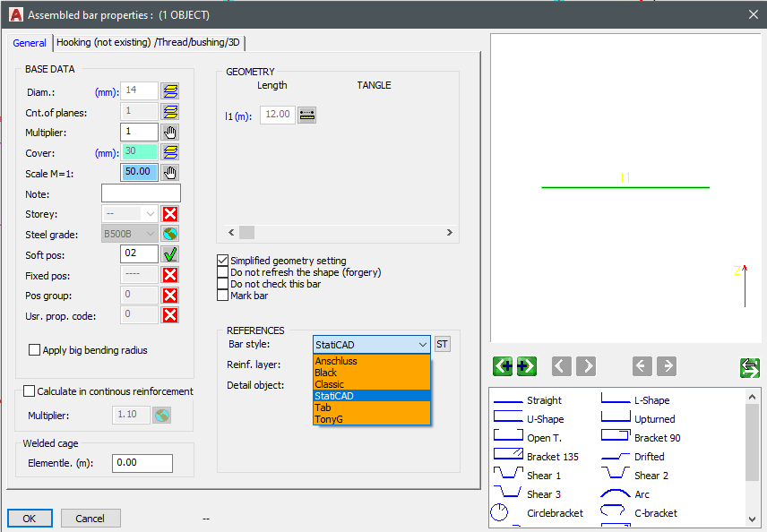
Task: Click the green add-segment-right arrow icon
Action: 526,366
